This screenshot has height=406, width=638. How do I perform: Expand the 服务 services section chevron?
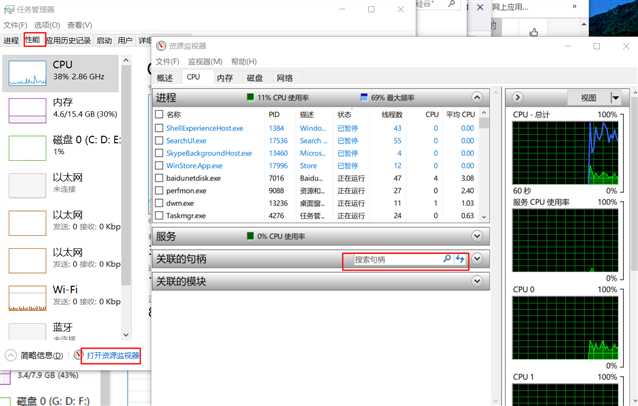pos(476,236)
